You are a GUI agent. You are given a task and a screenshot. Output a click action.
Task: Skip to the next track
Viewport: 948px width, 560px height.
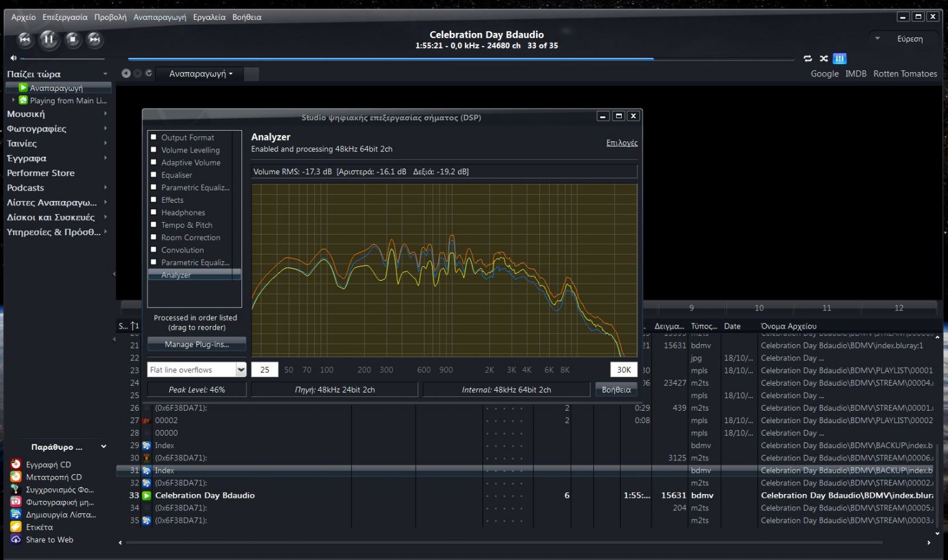95,39
